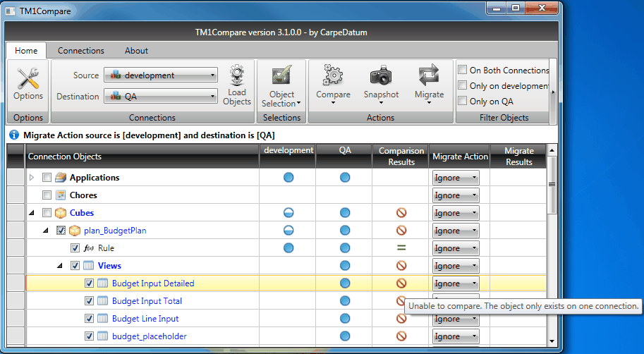This screenshot has height=354, width=644.
Task: Collapse the Views tree node
Action: point(60,266)
